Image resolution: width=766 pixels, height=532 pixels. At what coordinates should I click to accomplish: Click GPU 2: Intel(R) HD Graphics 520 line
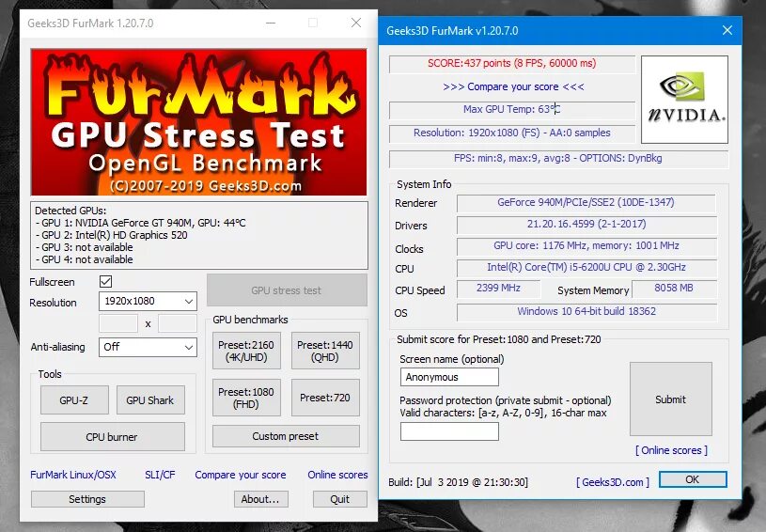[112, 235]
